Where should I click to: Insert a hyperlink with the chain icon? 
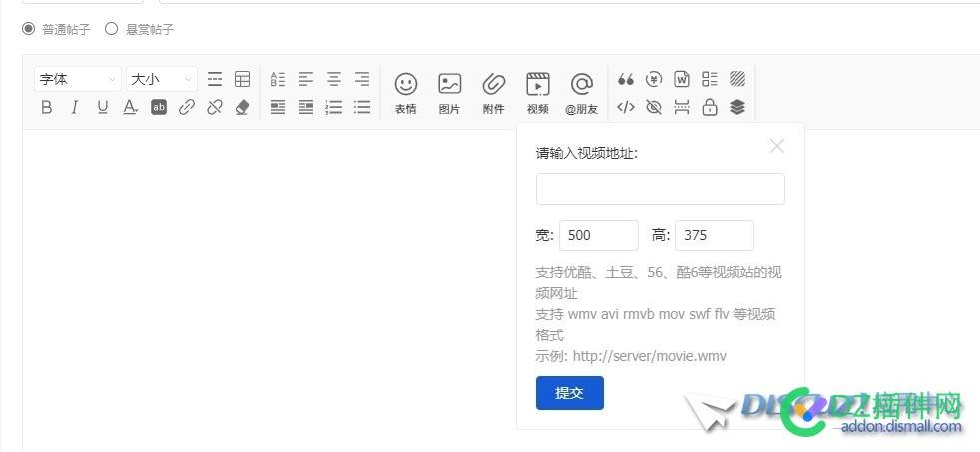click(x=187, y=107)
